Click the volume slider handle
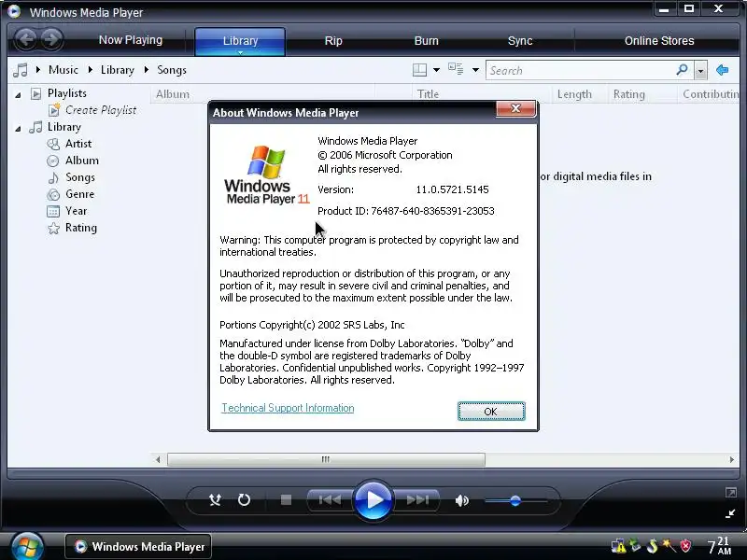This screenshot has height=560, width=747. tap(515, 501)
